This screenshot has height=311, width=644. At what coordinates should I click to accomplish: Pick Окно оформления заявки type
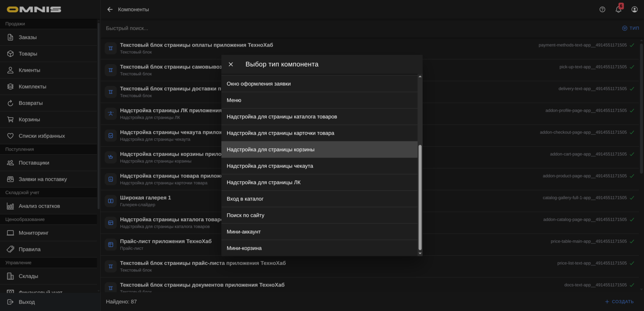pyautogui.click(x=258, y=84)
